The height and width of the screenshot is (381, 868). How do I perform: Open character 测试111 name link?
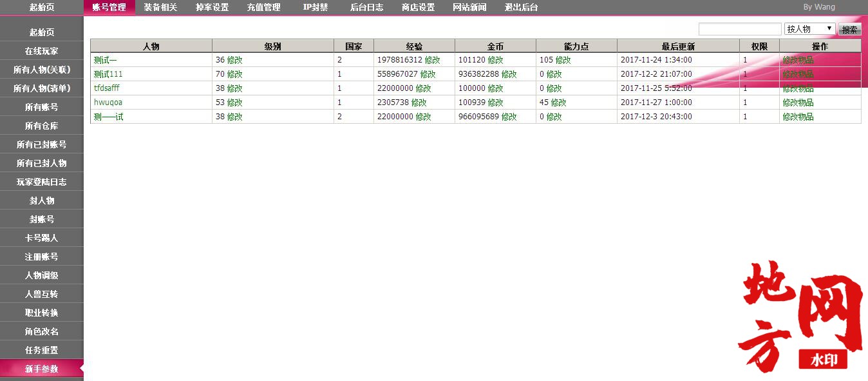tap(108, 74)
